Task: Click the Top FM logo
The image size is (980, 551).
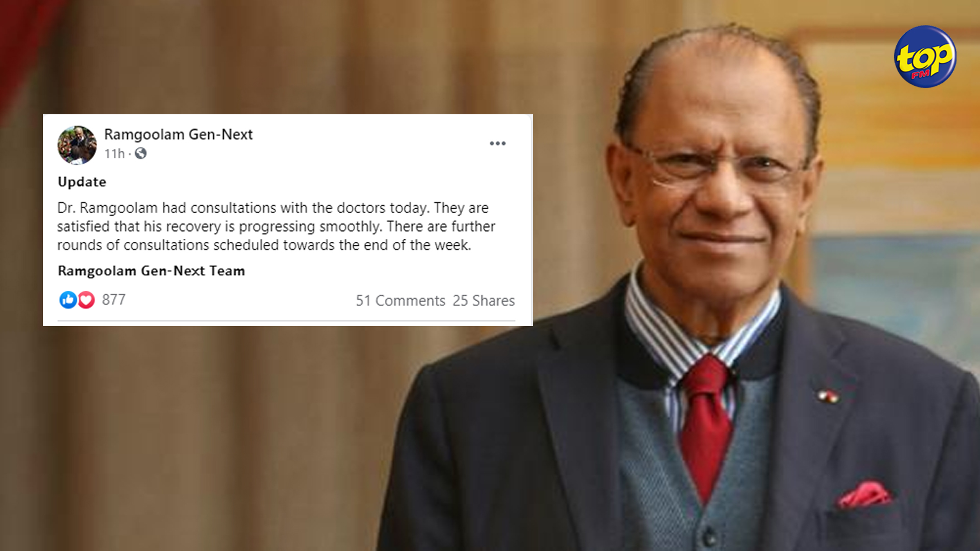Action: tap(925, 57)
